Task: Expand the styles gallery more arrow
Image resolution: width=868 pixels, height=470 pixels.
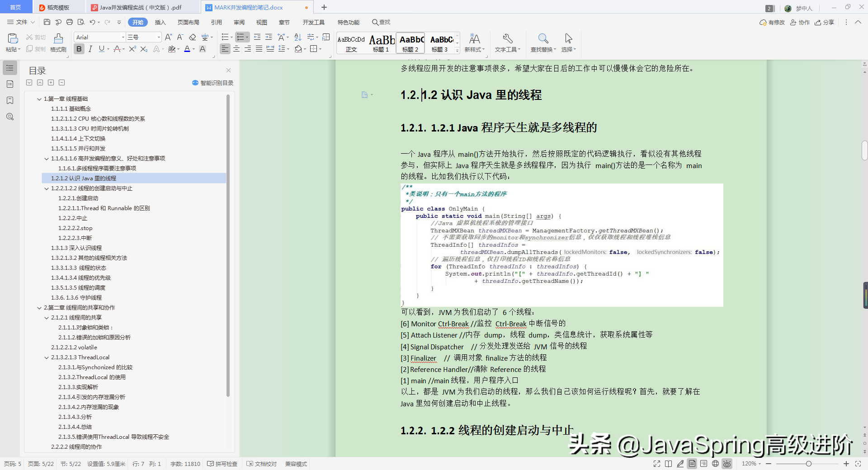Action: [457, 51]
